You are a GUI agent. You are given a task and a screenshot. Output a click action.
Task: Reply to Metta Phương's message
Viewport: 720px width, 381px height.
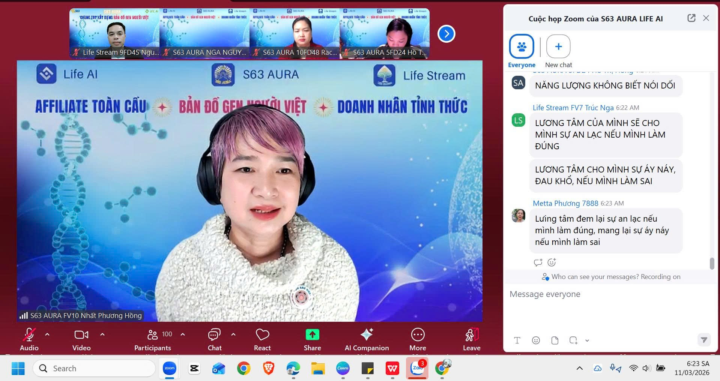(x=538, y=263)
